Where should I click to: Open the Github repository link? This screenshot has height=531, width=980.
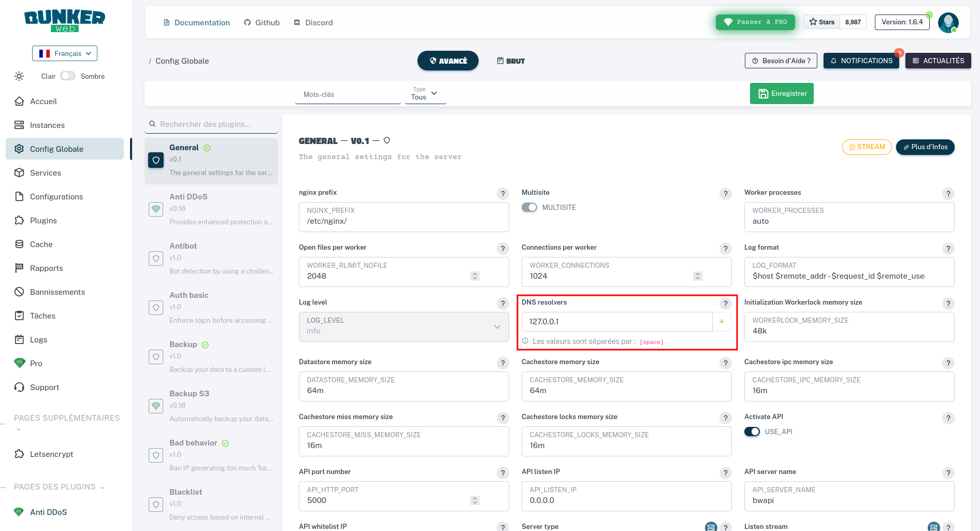(x=262, y=22)
